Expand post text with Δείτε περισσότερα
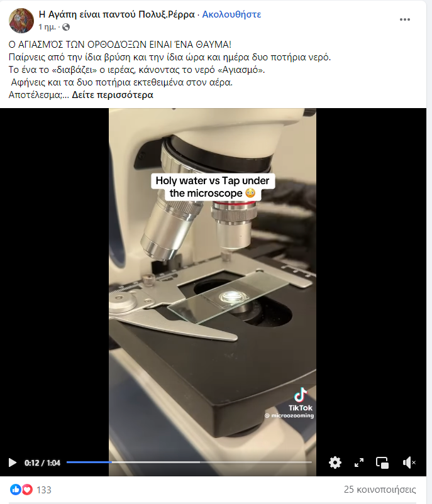432x504 pixels. click(x=113, y=95)
